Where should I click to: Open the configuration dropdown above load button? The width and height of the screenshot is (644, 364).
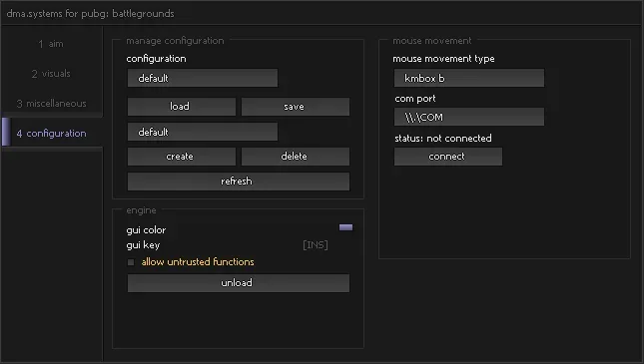[203, 78]
